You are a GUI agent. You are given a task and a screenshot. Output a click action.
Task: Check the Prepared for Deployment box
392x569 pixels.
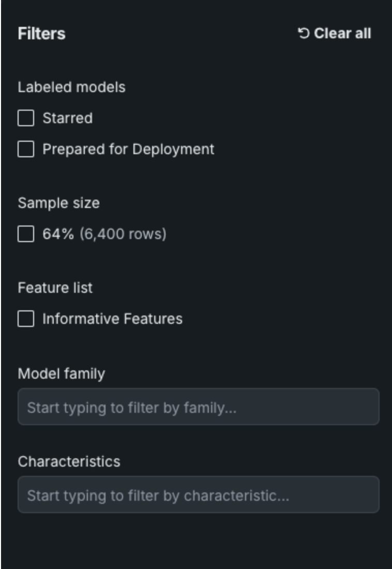coord(26,149)
